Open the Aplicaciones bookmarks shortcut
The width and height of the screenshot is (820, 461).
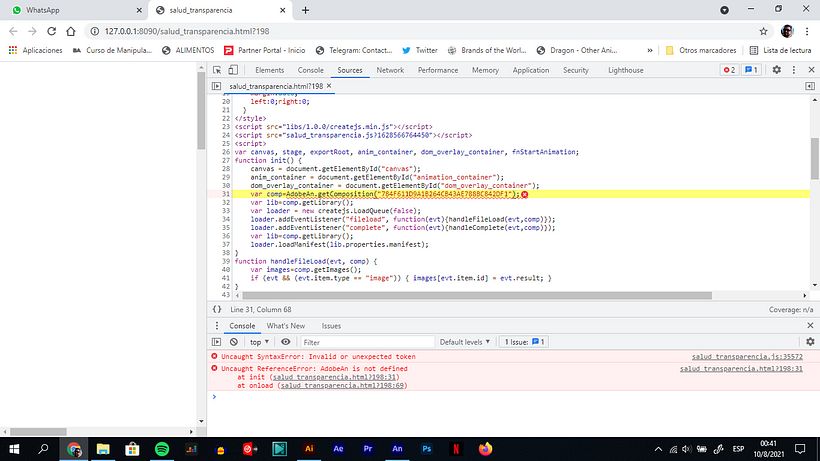coord(36,50)
